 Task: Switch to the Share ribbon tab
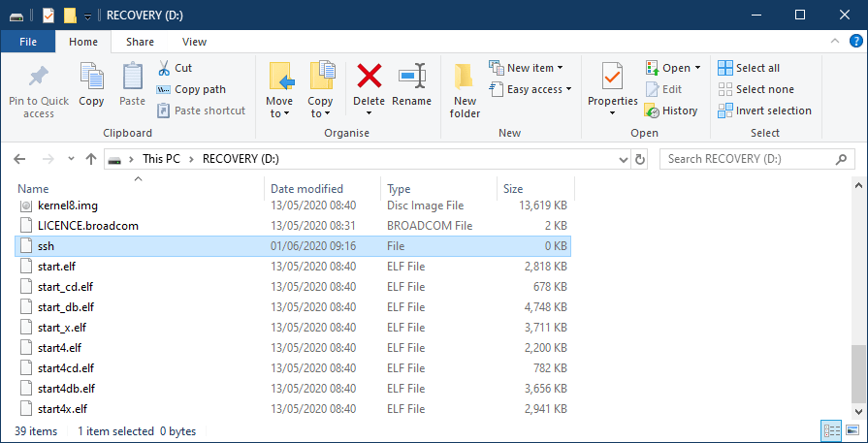pyautogui.click(x=140, y=42)
